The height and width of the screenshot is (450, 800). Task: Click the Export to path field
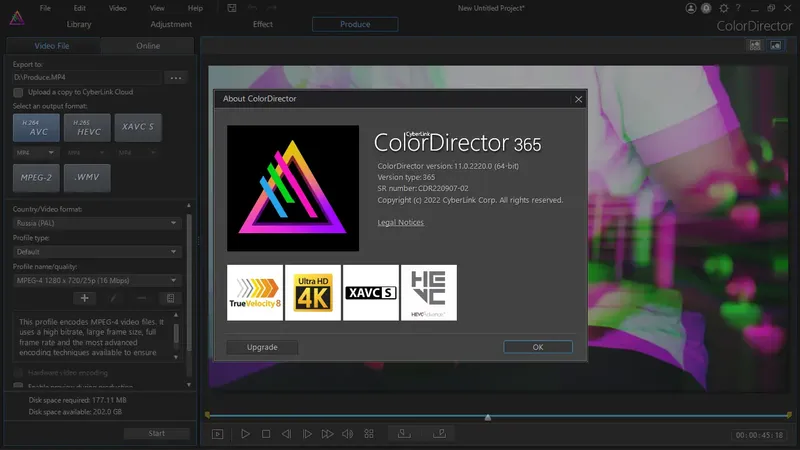87,78
